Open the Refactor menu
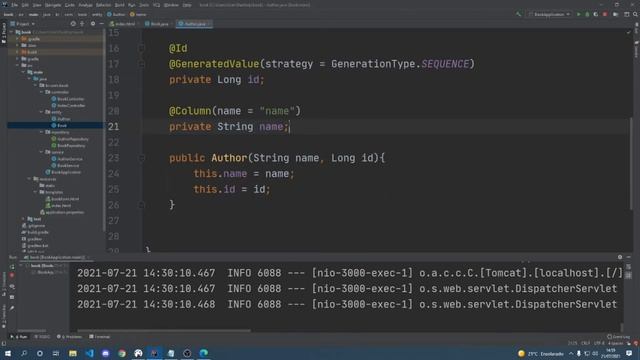This screenshot has height=360, width=640. click(103, 5)
